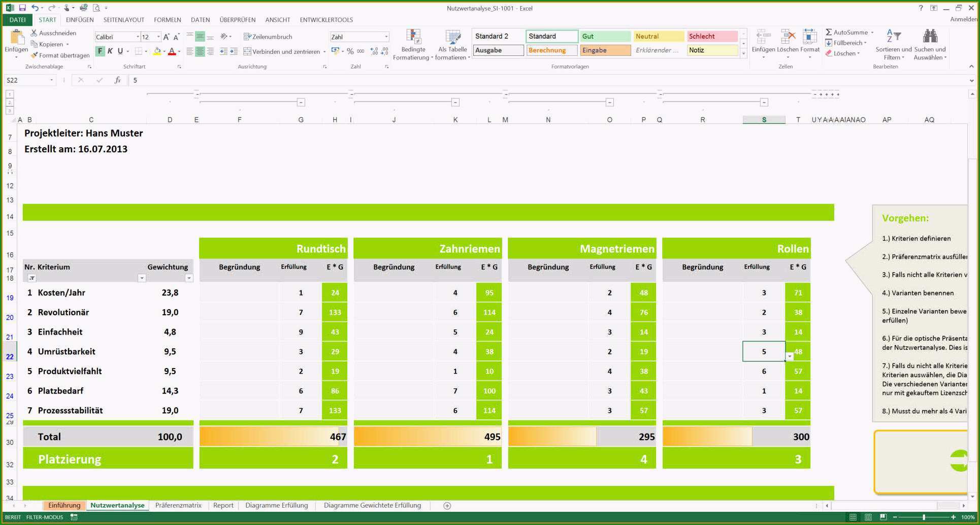The height and width of the screenshot is (525, 980).
Task: Open Bedingte Formatierung menu
Action: (413, 45)
